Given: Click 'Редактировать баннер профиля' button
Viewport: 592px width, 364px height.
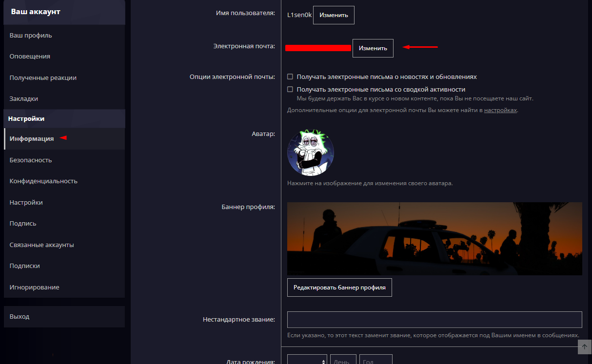Looking at the screenshot, I should (339, 287).
